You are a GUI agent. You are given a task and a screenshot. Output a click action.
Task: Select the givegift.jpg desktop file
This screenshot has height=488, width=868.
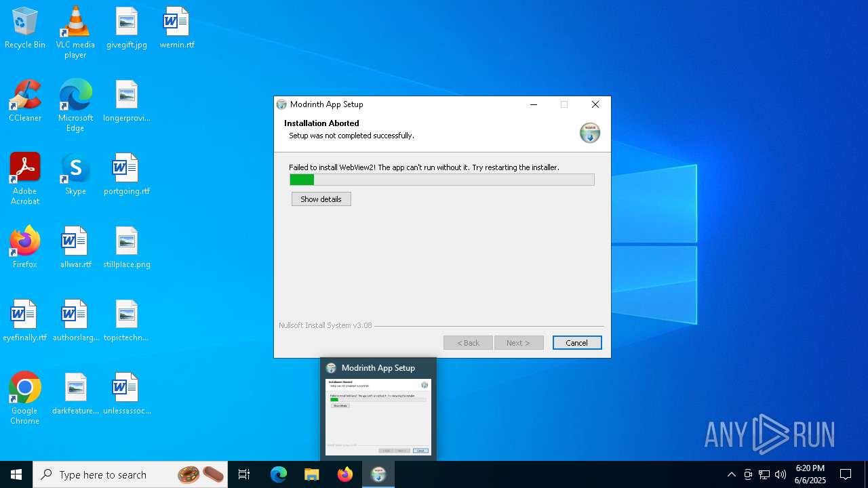tap(127, 28)
